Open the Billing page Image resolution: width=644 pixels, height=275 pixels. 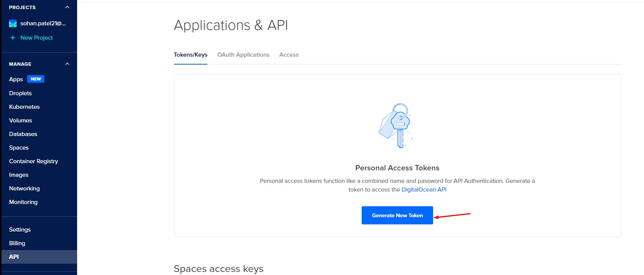[17, 243]
